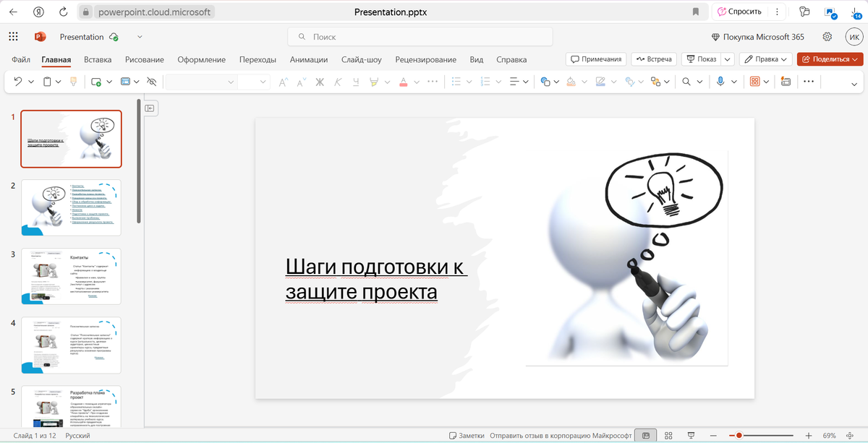Toggle the Заметки notes pane

click(467, 436)
